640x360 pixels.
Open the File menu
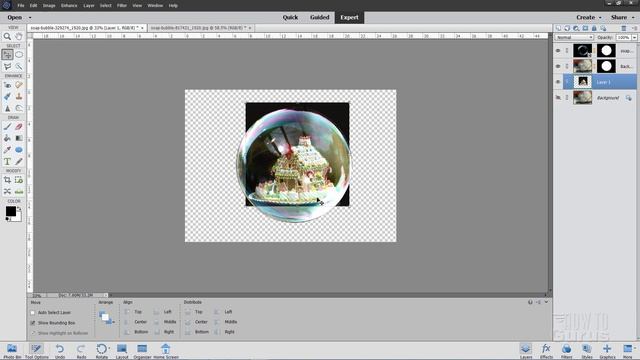click(21, 6)
